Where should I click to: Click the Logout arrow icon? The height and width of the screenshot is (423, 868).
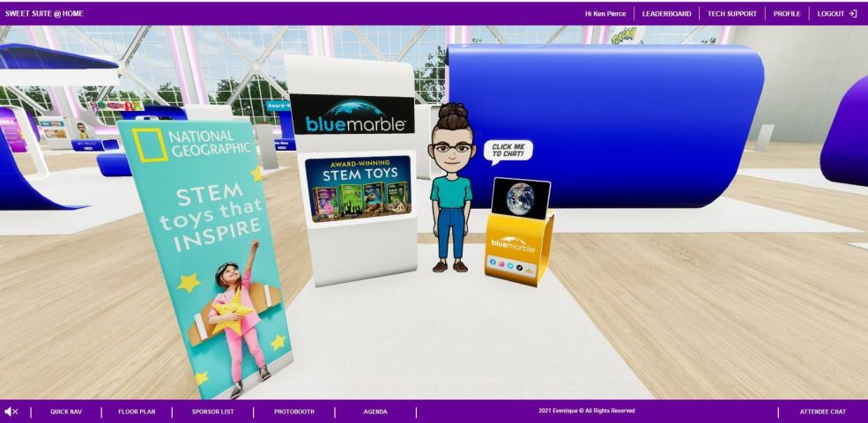tap(852, 13)
